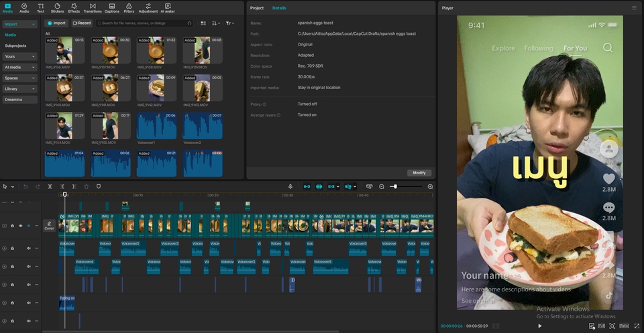Click the microphone voiceover record icon
The height and width of the screenshot is (333, 644).
[290, 186]
